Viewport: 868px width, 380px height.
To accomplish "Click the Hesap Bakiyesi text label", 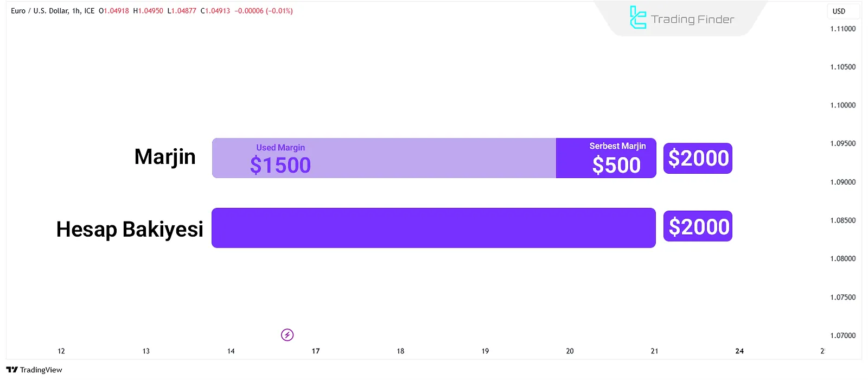I will [x=130, y=229].
